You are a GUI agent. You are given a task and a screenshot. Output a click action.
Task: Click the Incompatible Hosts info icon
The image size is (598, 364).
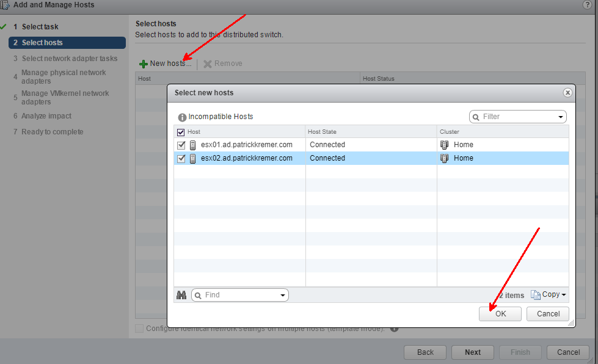pos(182,117)
